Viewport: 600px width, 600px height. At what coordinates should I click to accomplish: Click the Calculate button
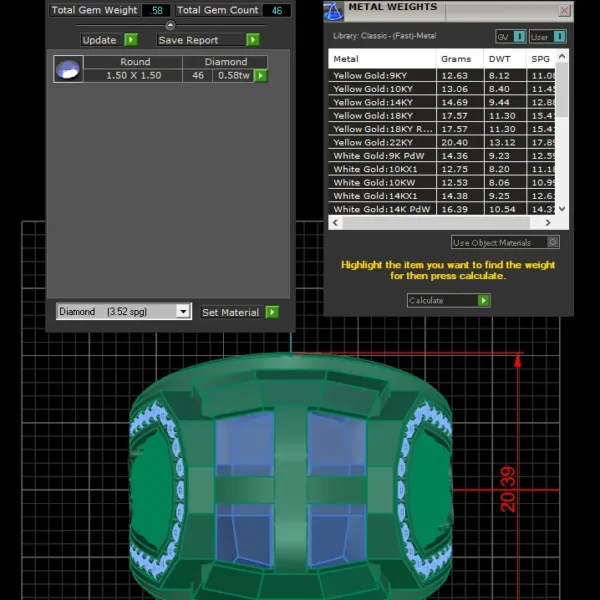tap(448, 300)
